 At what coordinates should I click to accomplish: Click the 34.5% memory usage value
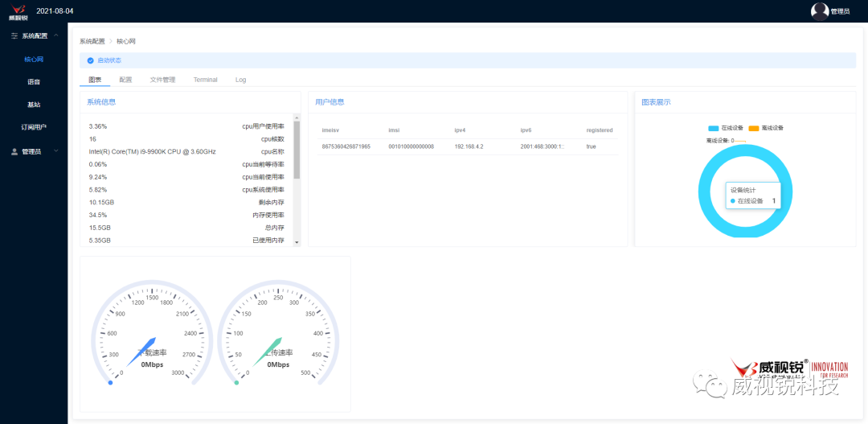tap(97, 215)
